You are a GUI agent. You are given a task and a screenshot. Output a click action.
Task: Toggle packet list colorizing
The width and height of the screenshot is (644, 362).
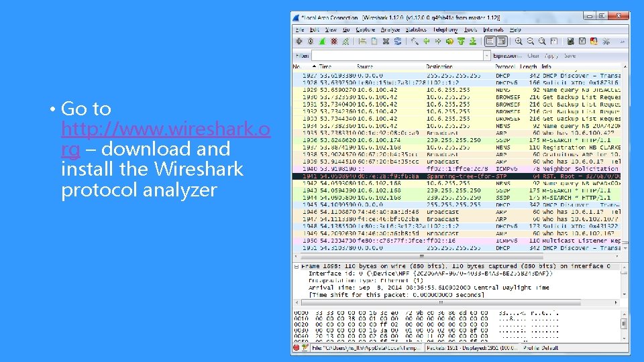[x=490, y=42]
